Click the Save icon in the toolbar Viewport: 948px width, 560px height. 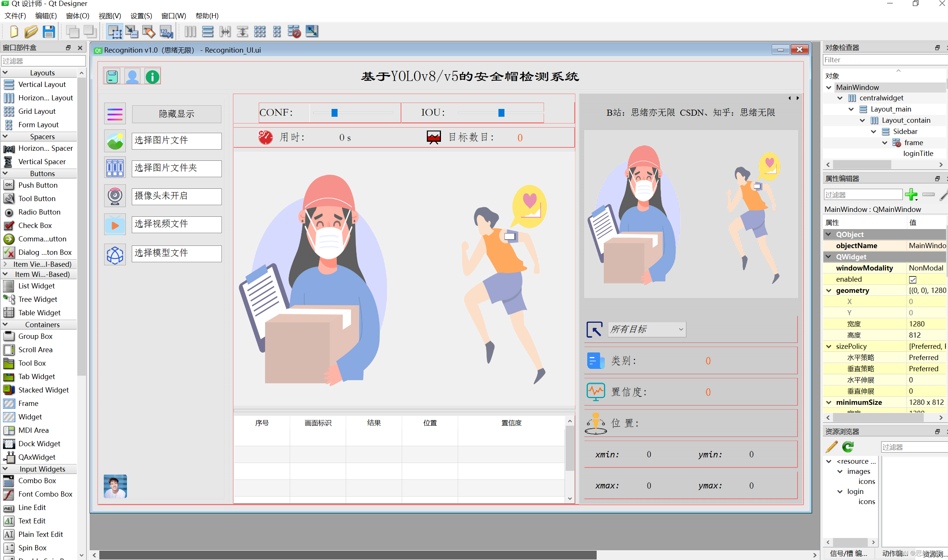coord(49,32)
